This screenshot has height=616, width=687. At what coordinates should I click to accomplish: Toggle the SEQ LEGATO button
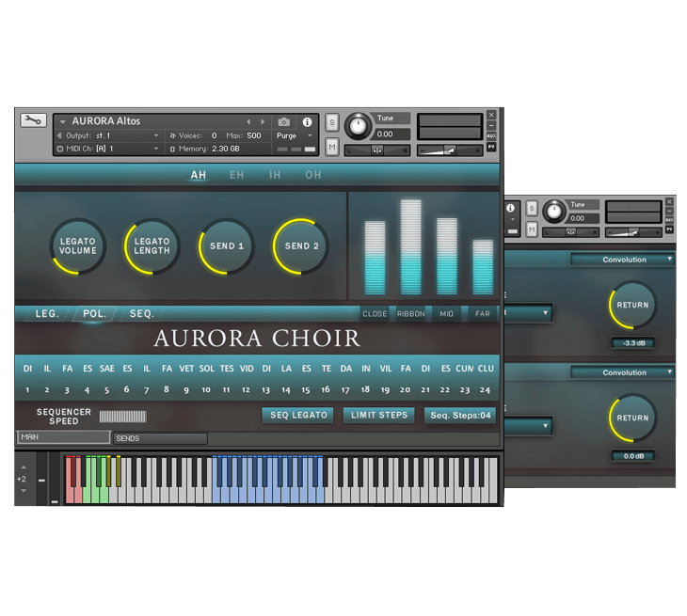(x=298, y=415)
